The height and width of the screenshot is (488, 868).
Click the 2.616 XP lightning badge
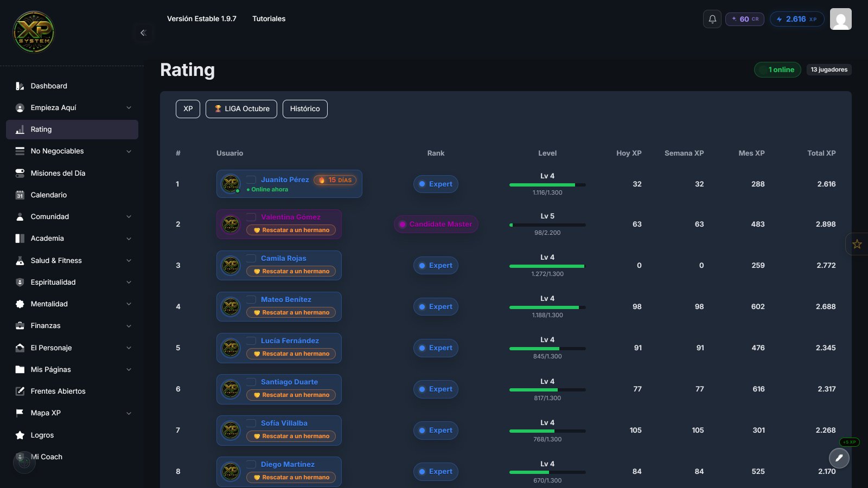[x=797, y=19]
